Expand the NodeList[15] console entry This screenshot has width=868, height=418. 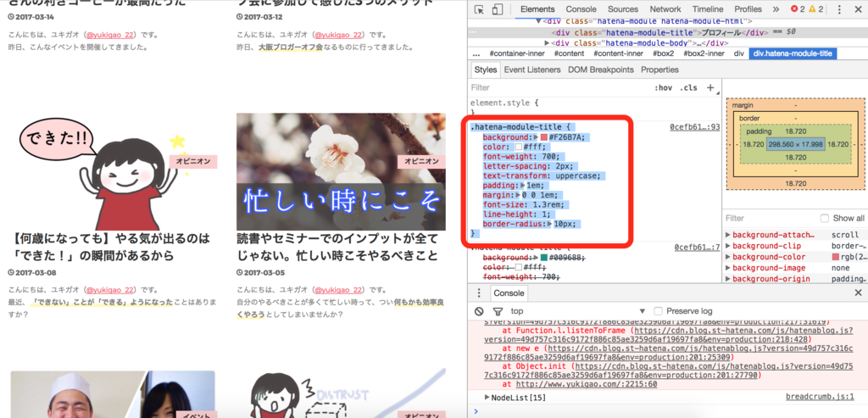coord(487,397)
